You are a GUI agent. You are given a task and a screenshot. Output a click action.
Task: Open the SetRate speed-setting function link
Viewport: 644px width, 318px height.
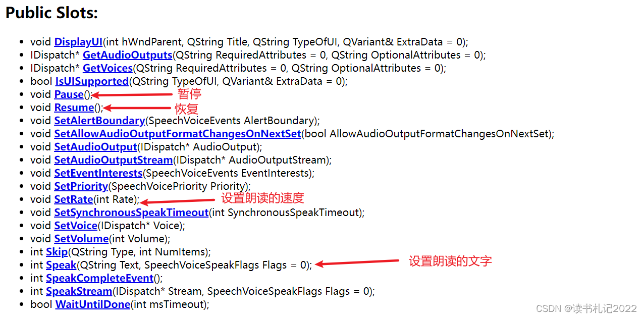pos(74,199)
